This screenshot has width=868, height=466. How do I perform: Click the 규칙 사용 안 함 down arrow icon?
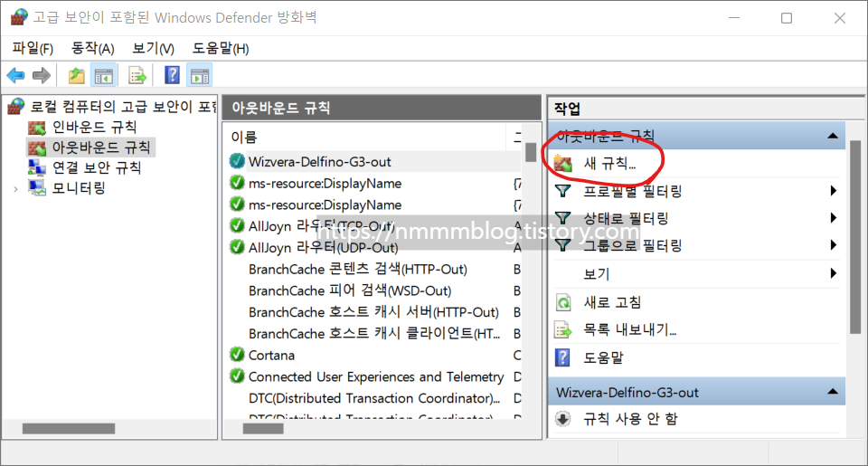[563, 419]
